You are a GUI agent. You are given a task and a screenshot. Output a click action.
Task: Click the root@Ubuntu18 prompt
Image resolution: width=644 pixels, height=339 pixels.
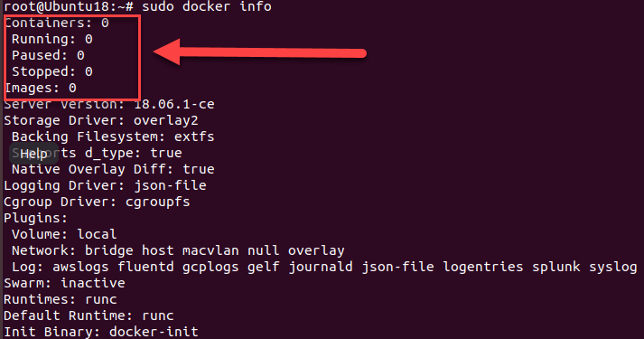(x=69, y=6)
